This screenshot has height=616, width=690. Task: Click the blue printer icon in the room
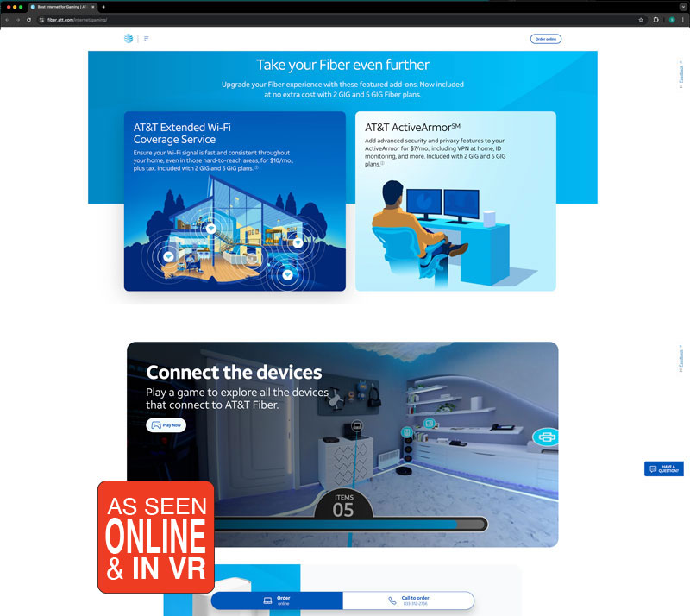pos(544,437)
